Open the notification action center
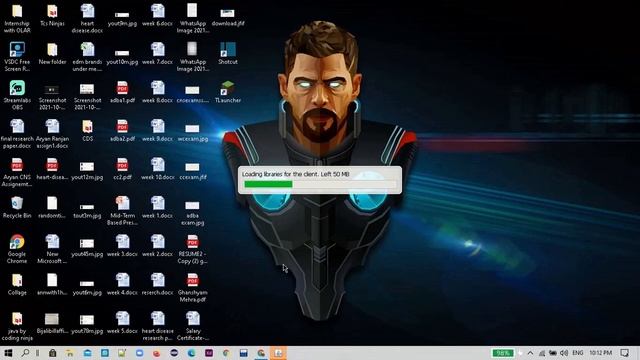The height and width of the screenshot is (360, 640). [624, 353]
